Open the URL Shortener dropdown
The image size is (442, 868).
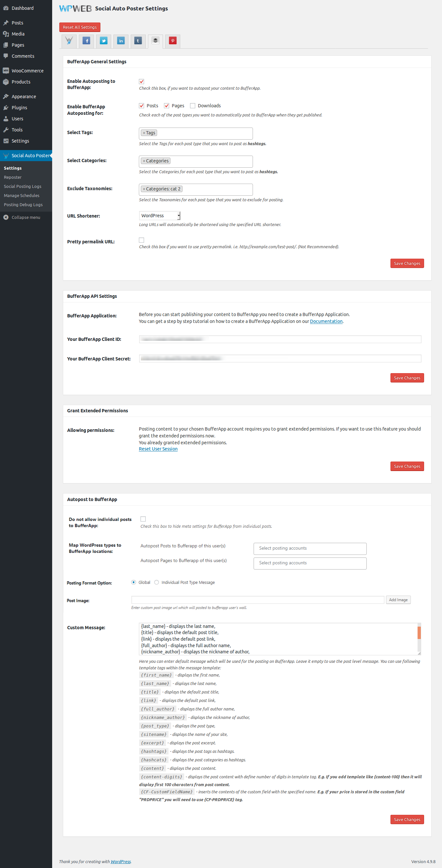(160, 216)
